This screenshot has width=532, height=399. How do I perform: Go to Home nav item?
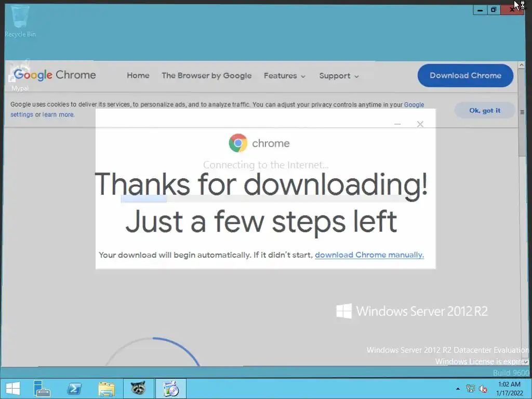(x=138, y=75)
